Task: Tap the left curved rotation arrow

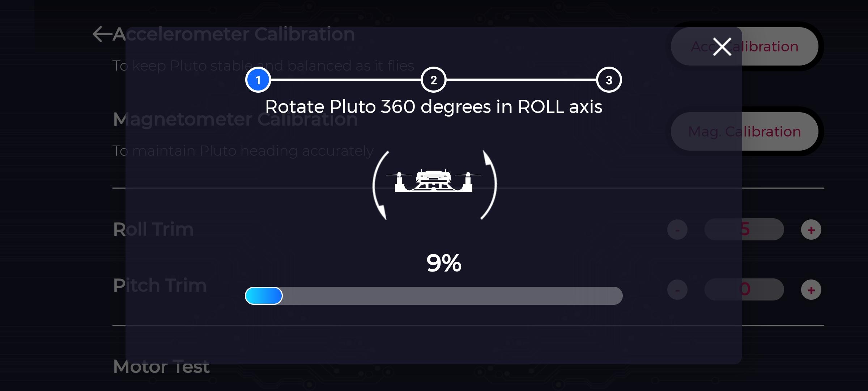Action: (x=380, y=185)
